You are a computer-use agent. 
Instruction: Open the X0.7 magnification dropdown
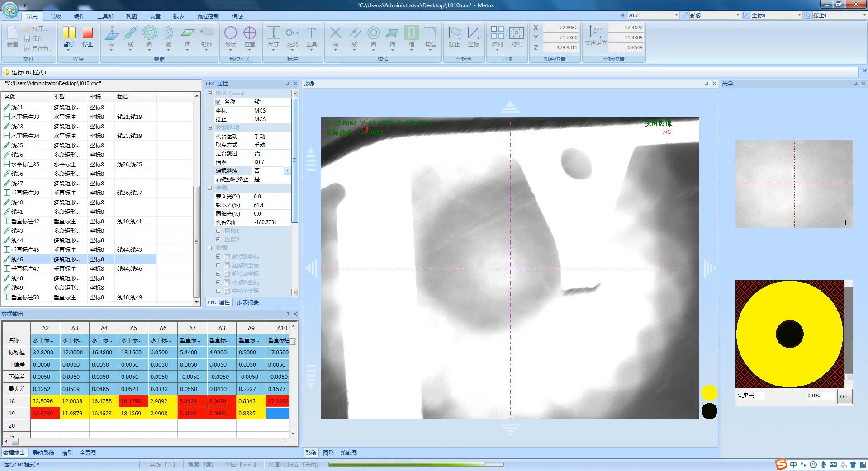click(676, 15)
